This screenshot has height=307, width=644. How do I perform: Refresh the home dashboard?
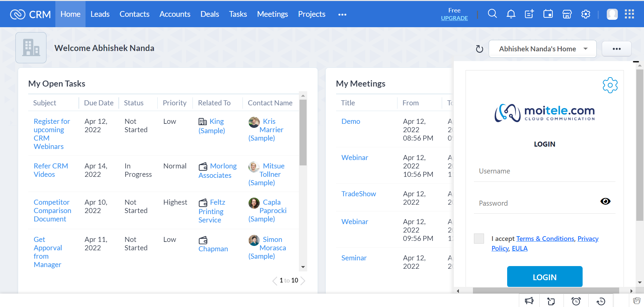pos(480,49)
